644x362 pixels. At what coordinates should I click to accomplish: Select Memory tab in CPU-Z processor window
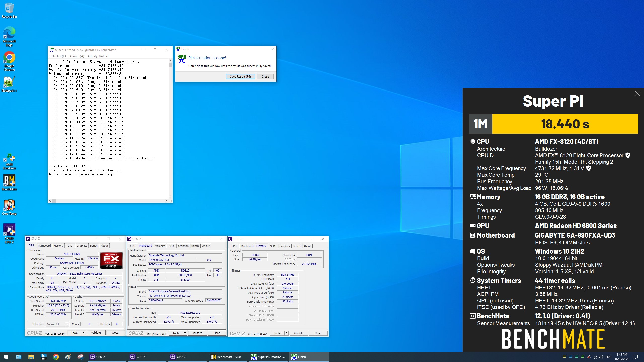[x=58, y=246]
